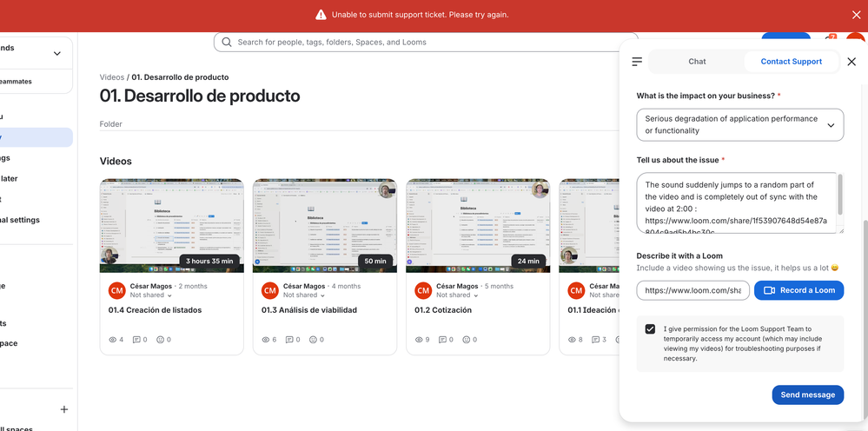Click the plus icon in the left sidebar
The height and width of the screenshot is (431, 868).
(64, 409)
